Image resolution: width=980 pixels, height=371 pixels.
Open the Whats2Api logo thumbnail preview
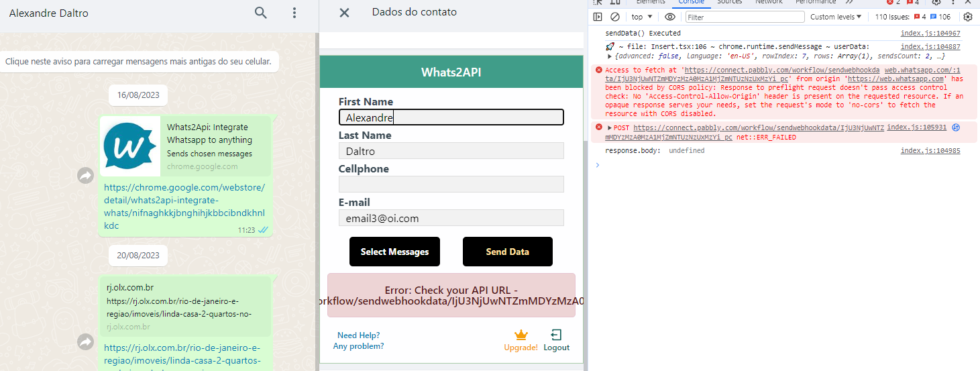pos(131,146)
